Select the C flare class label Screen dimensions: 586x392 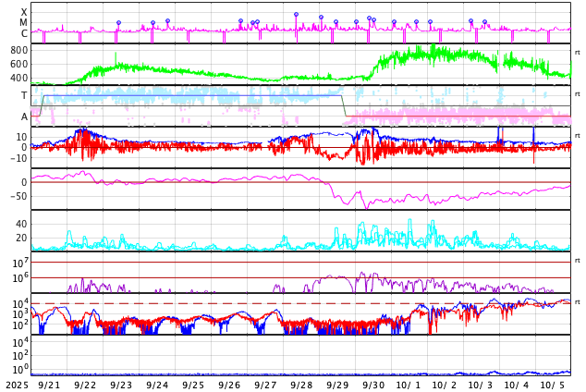[x=24, y=33]
